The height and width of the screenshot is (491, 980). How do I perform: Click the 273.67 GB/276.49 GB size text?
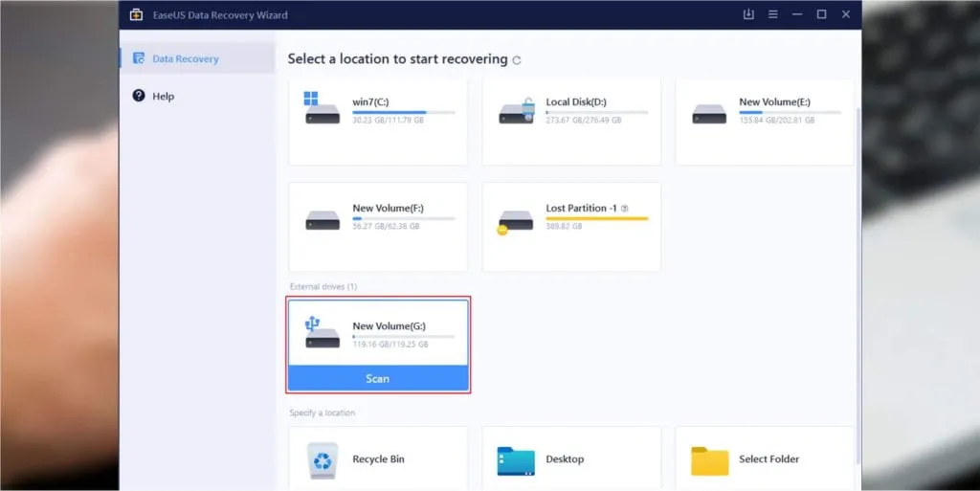(x=583, y=120)
